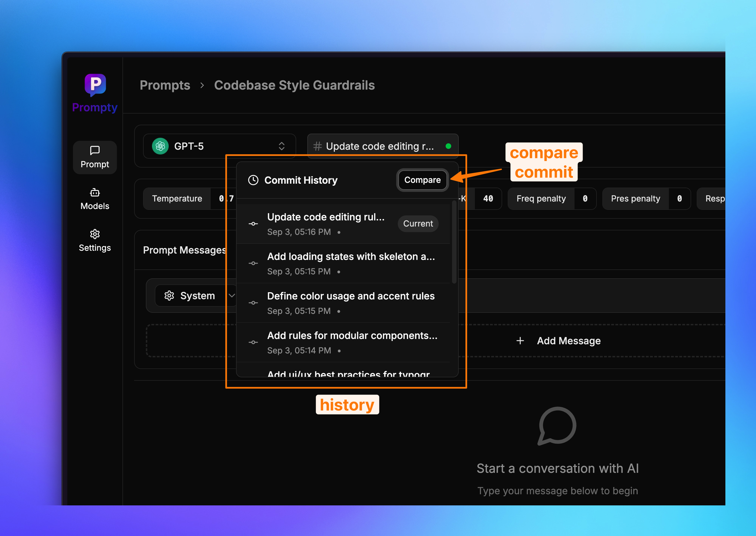
Task: Expand the System role dropdown chevron
Action: click(x=232, y=296)
